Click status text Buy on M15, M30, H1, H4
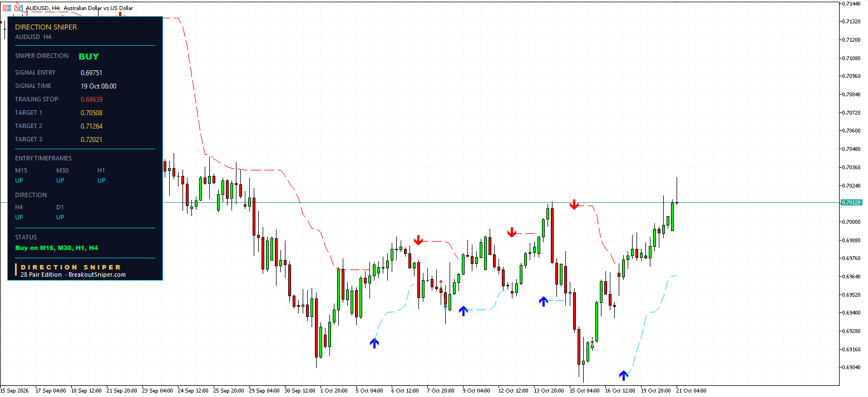 (57, 248)
